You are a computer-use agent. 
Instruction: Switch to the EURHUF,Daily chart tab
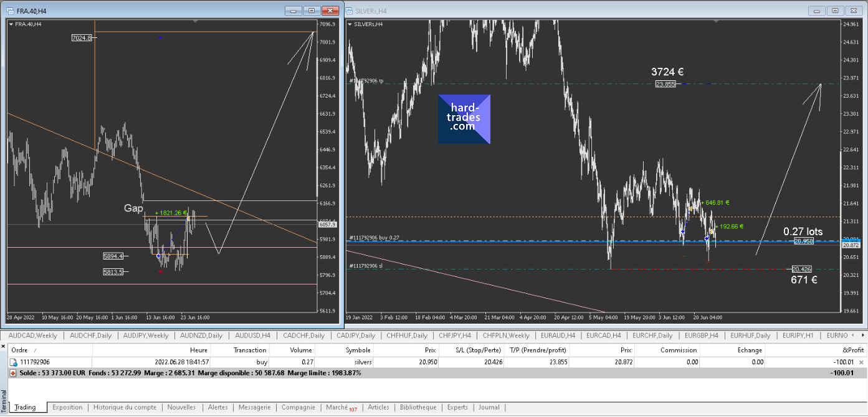coord(751,335)
